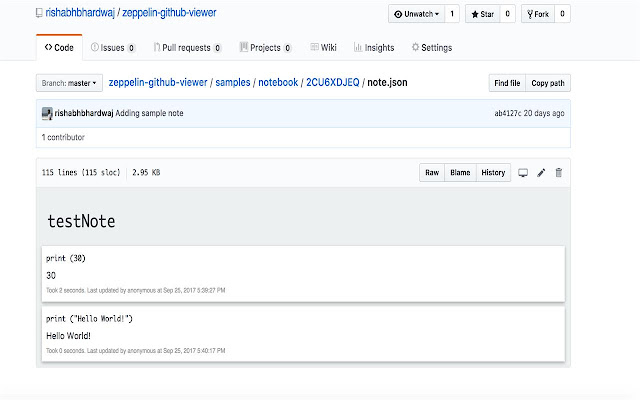Click the Hello World! output text
The width and height of the screenshot is (640, 400).
[68, 336]
